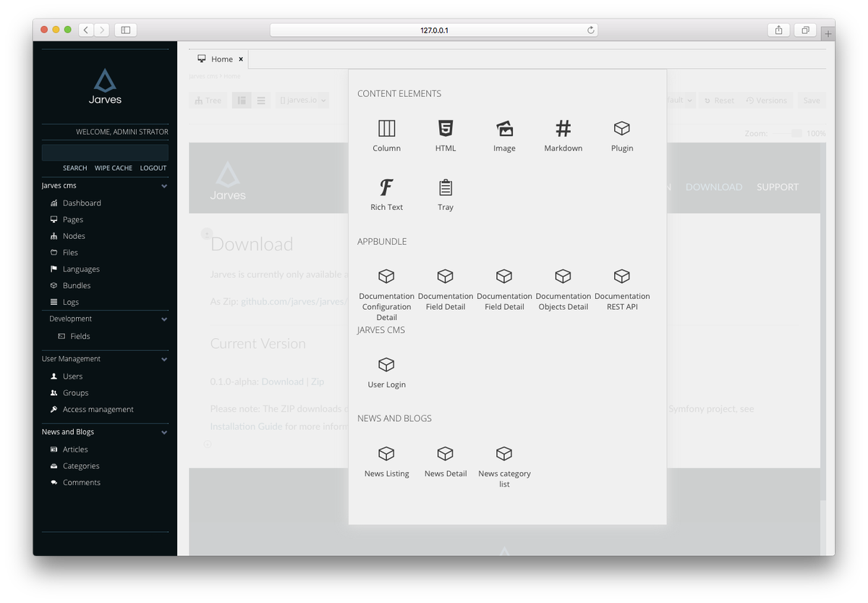Insert a Markdown content element
This screenshot has height=603, width=868.
pyautogui.click(x=563, y=136)
